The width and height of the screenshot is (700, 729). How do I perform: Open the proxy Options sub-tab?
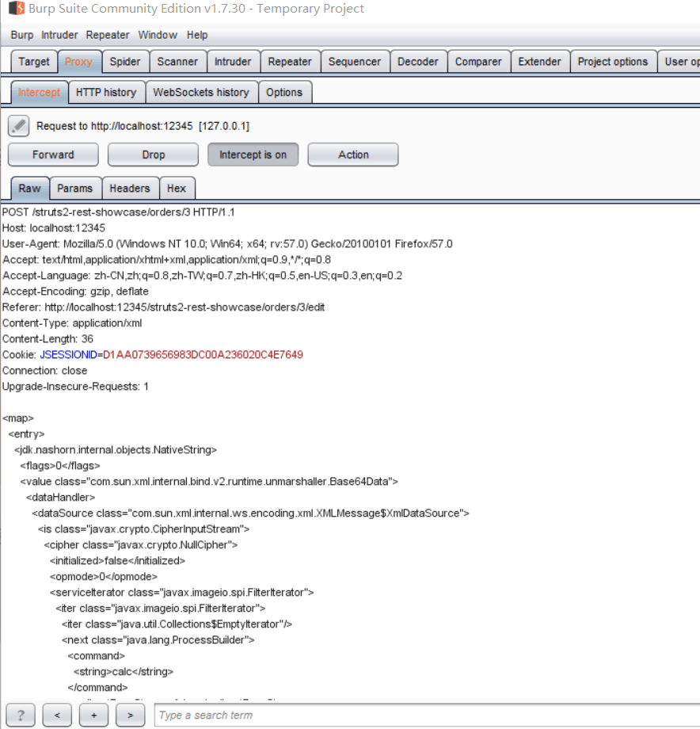(x=284, y=93)
